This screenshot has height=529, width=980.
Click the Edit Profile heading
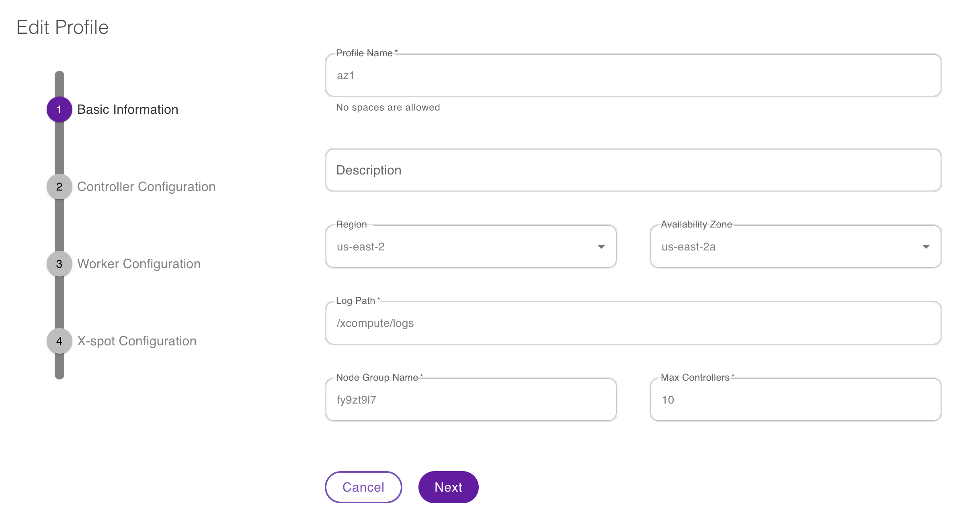[x=62, y=27]
